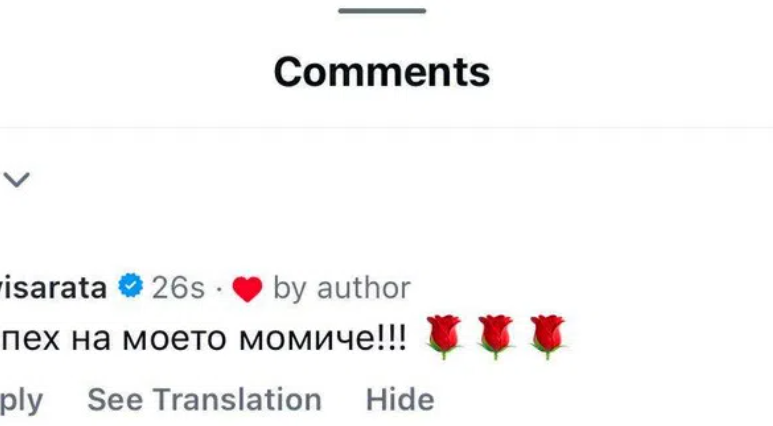
Task: Click the blue verified badge next to isarata
Action: tap(131, 286)
